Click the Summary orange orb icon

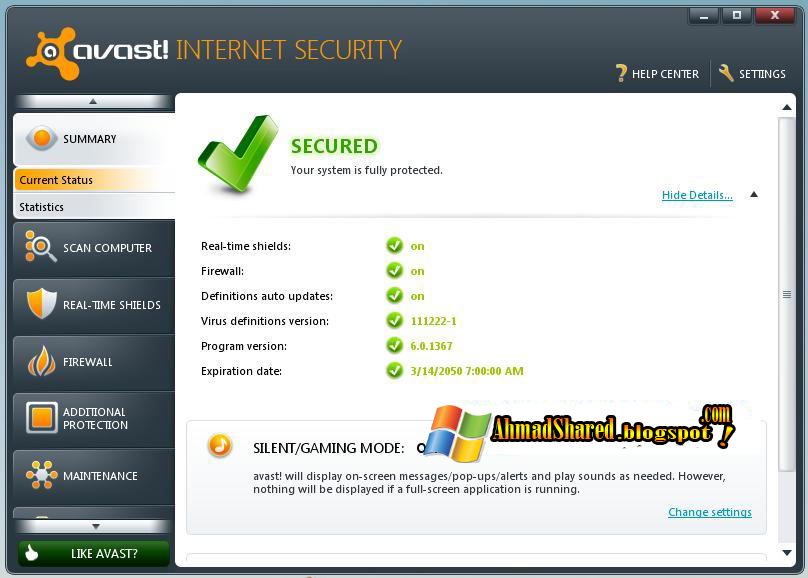[42, 139]
